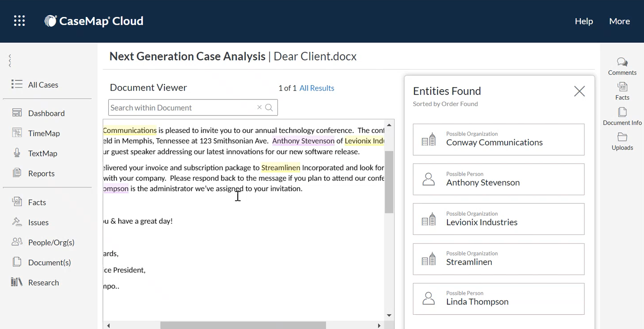Image resolution: width=644 pixels, height=329 pixels.
Task: Select the Anthony Stevenson entity name
Action: pyautogui.click(x=483, y=182)
